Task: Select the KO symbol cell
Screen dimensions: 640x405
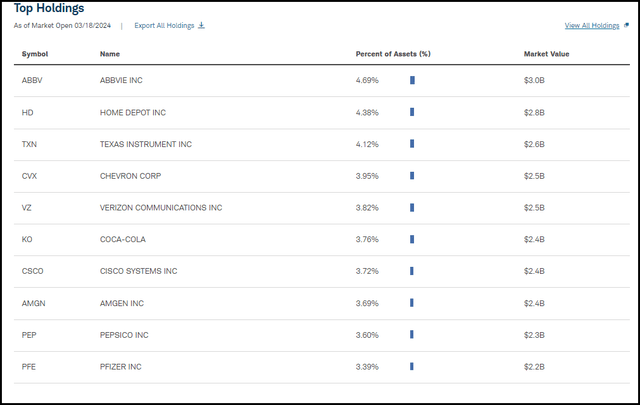Action: coord(27,240)
